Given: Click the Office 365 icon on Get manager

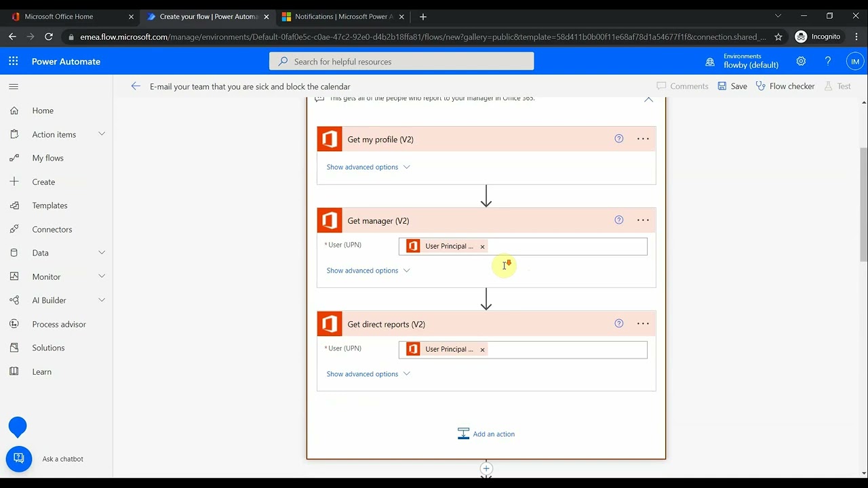Looking at the screenshot, I should click(x=330, y=220).
